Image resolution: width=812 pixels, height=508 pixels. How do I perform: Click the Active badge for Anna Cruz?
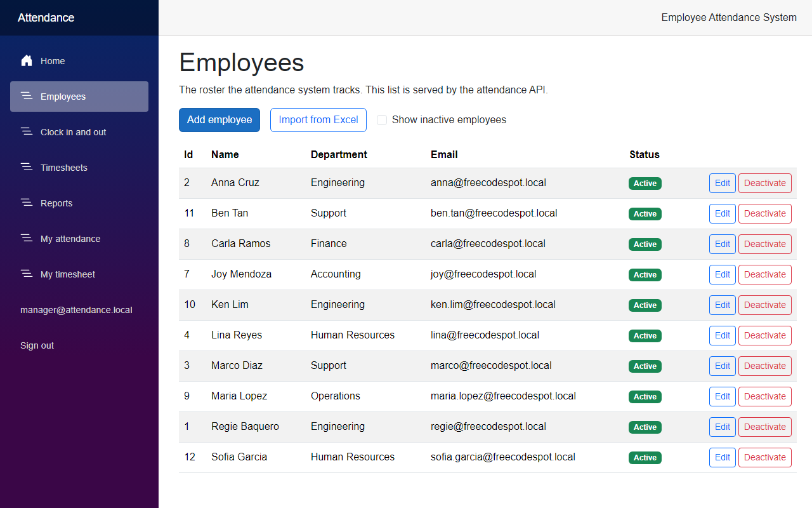[645, 184]
